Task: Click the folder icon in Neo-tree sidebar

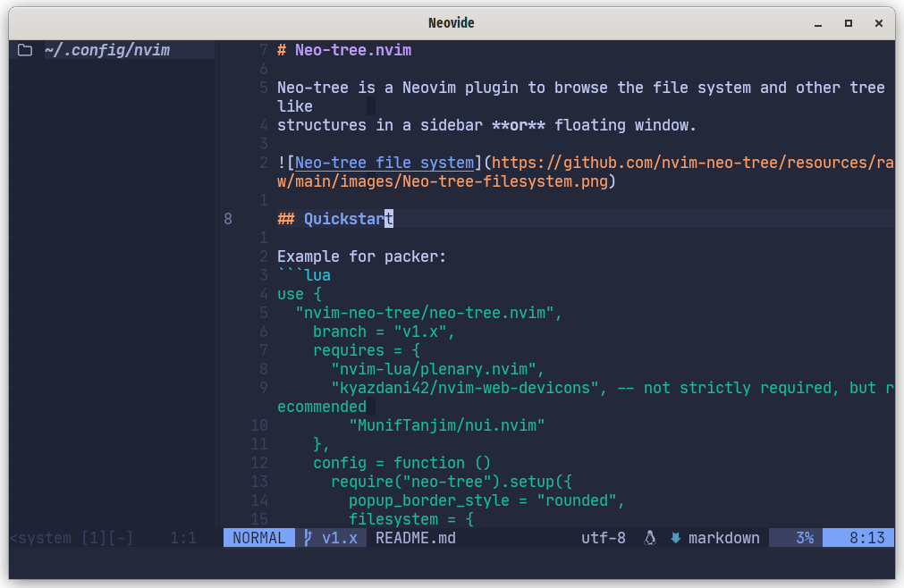Action: click(x=24, y=50)
